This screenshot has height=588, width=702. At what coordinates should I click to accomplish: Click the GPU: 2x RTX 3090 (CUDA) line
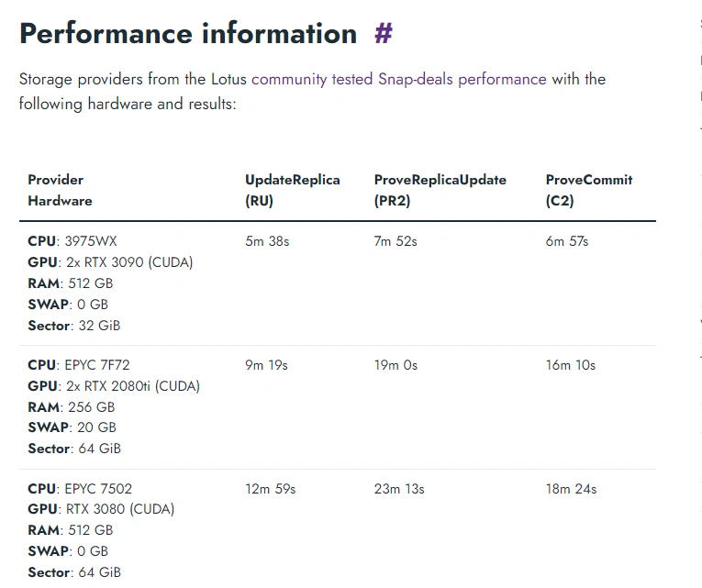(110, 262)
